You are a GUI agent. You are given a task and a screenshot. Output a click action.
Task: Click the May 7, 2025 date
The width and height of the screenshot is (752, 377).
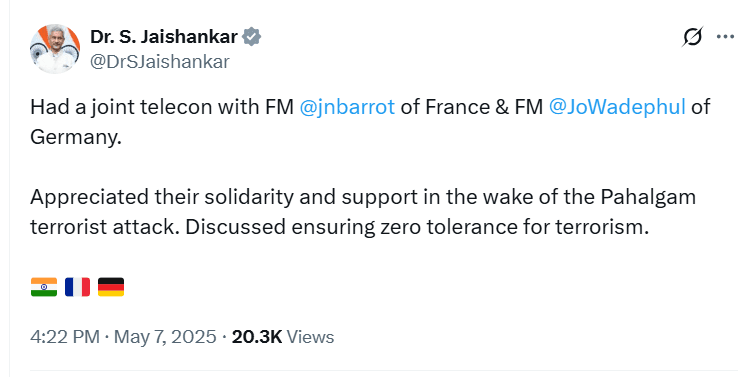pos(165,337)
